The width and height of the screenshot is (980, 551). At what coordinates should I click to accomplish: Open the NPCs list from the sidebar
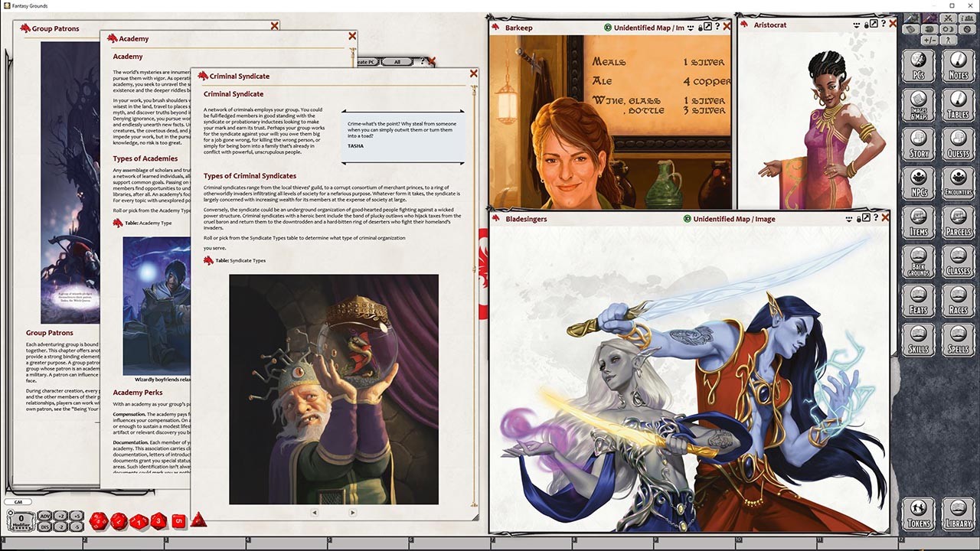(x=919, y=182)
